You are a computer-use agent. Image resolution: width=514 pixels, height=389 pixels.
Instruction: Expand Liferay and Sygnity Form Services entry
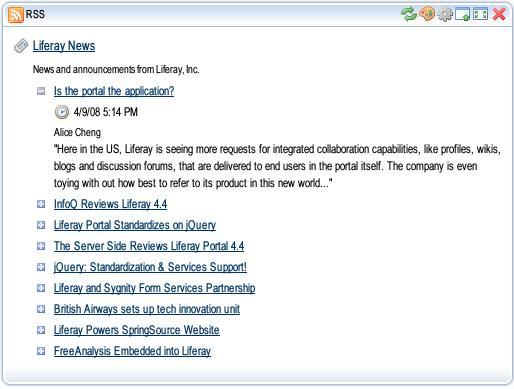[x=41, y=288]
